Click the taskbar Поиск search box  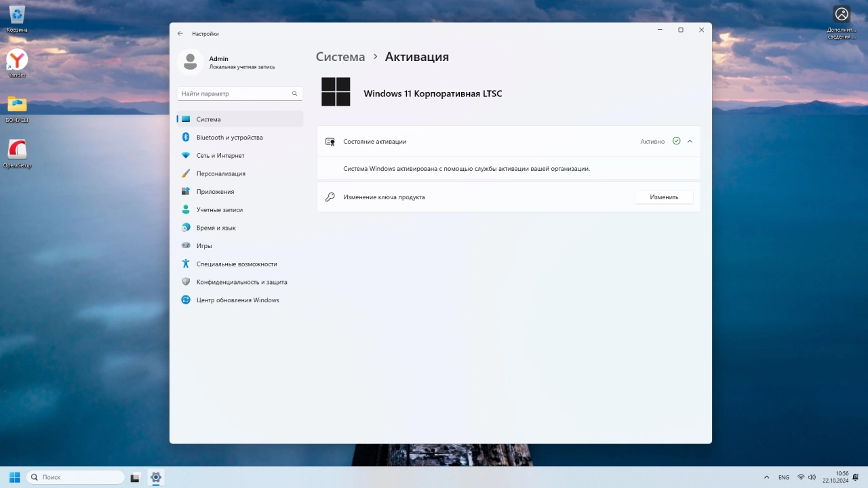tap(75, 477)
